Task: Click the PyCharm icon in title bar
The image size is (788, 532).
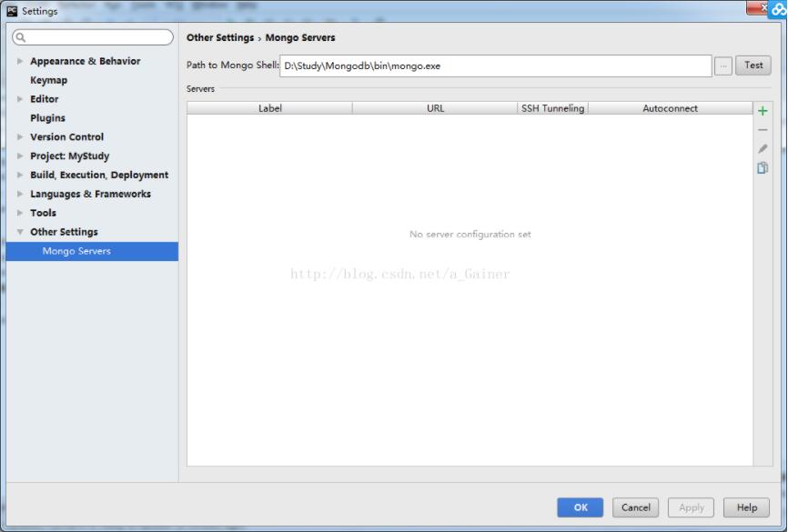Action: coord(12,11)
